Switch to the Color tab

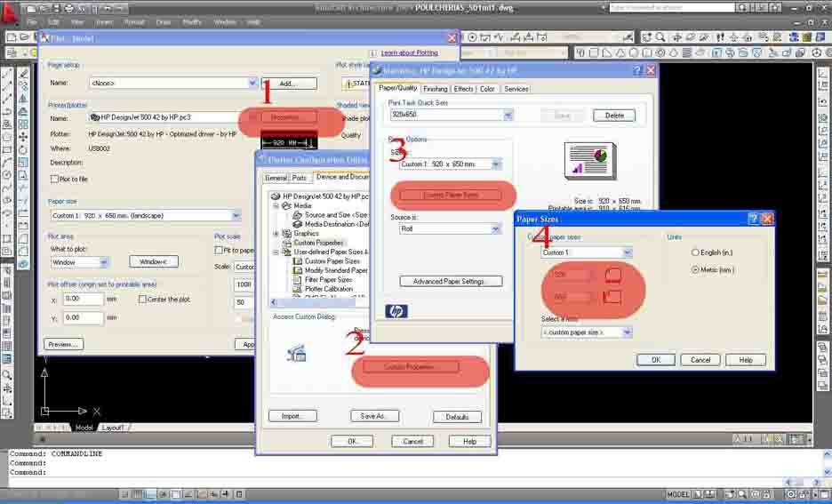pos(487,89)
